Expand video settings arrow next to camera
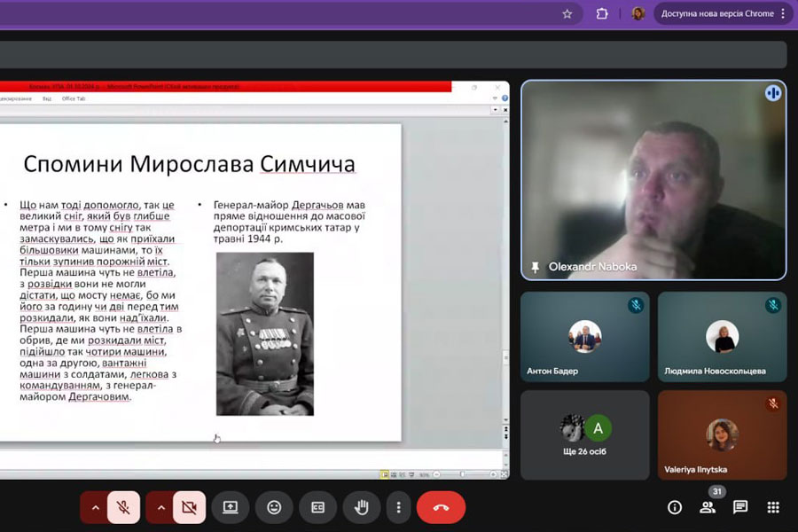Screen dimensions: 798x532 (160, 507)
